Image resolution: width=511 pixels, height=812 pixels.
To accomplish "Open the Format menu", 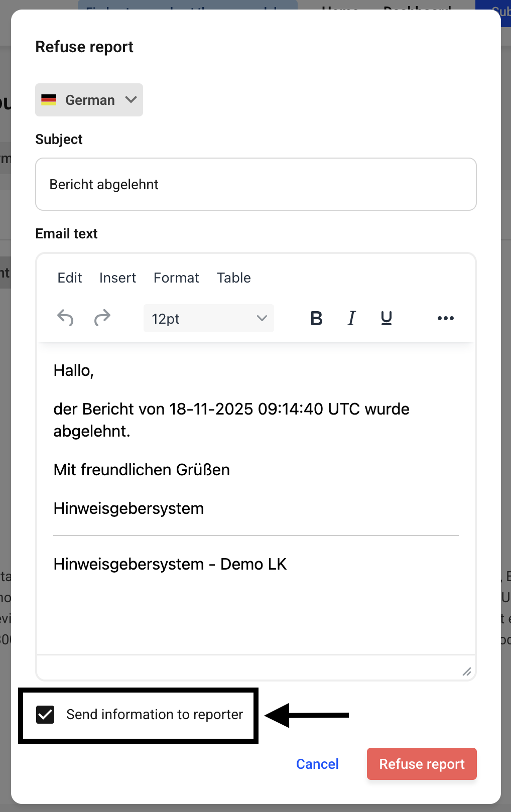I will point(176,278).
